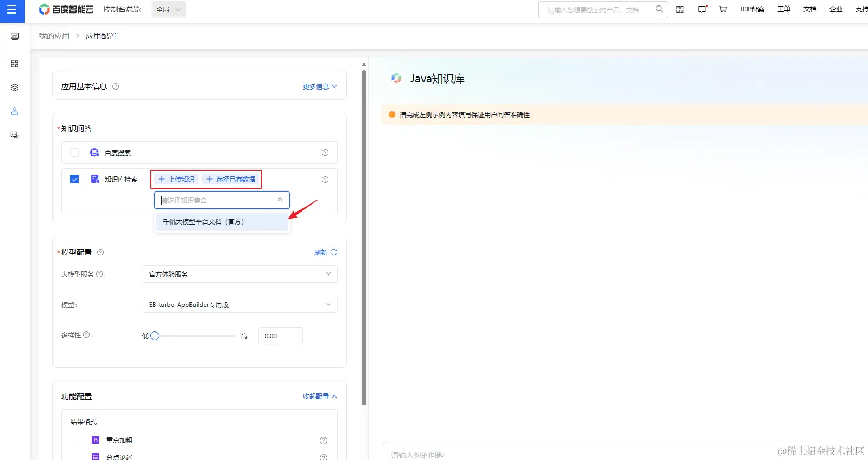Click the Baidu AI Cloud logo

(x=66, y=9)
